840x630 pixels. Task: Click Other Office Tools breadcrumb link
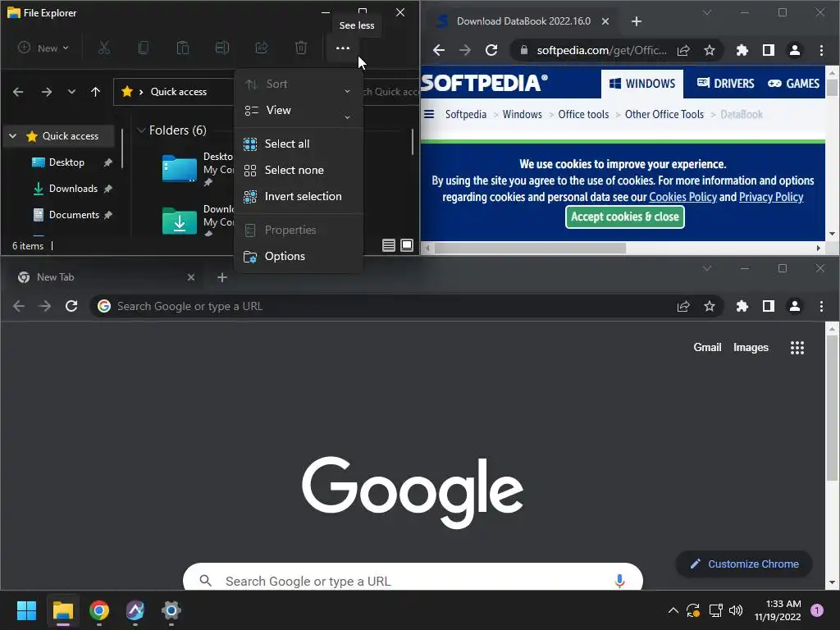(664, 114)
